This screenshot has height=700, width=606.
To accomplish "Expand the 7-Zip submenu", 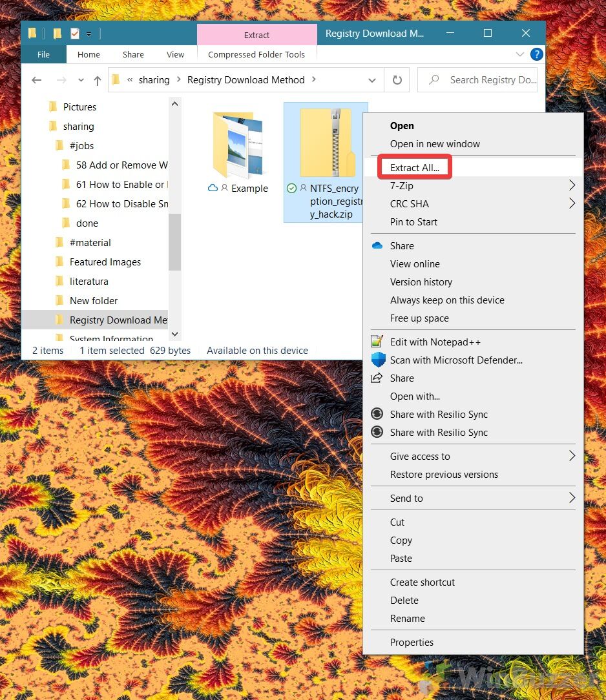I will point(572,185).
